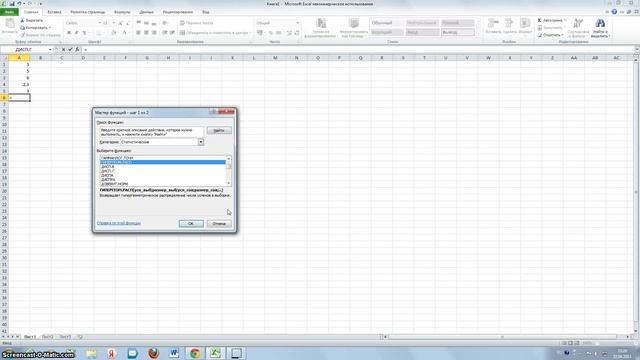This screenshot has width=640, height=360.
Task: Open Копировать dropdown arrow
Action: [49, 28]
